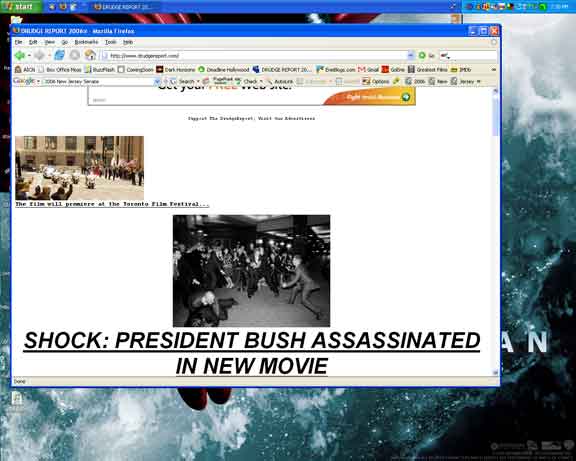Expand the address bar history dropdown
Viewport: 576px width, 461px height.
point(411,56)
